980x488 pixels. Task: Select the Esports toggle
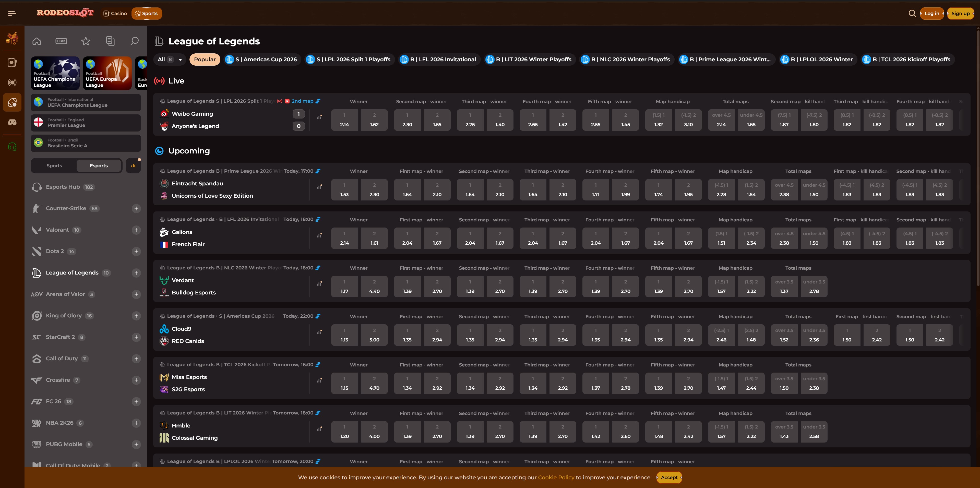coord(99,165)
